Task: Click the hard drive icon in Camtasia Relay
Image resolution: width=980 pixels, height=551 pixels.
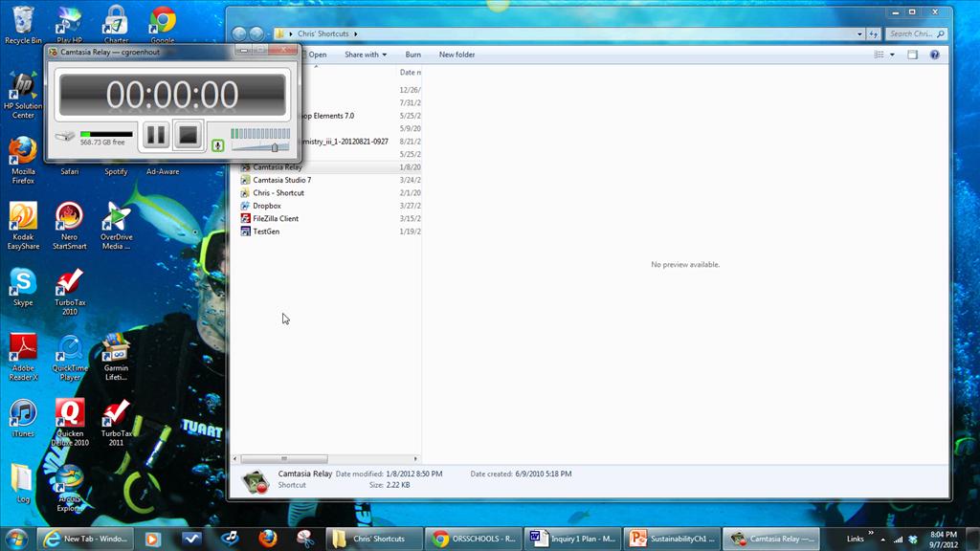Action: point(65,136)
